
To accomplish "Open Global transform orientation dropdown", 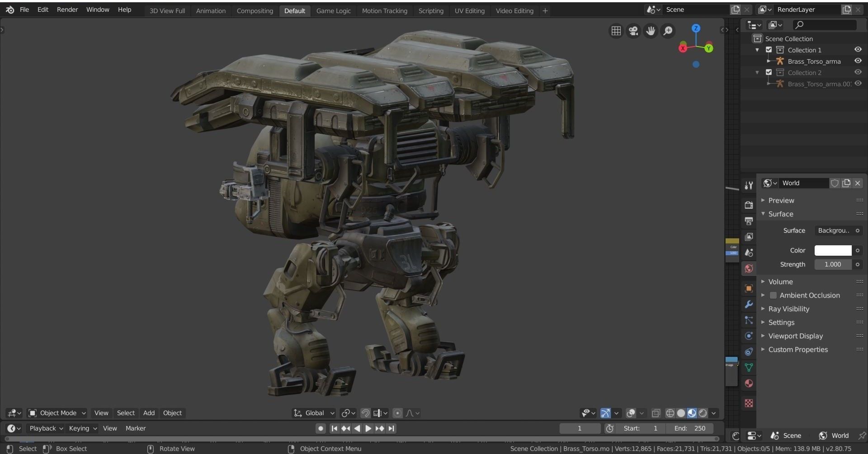I will (314, 413).
